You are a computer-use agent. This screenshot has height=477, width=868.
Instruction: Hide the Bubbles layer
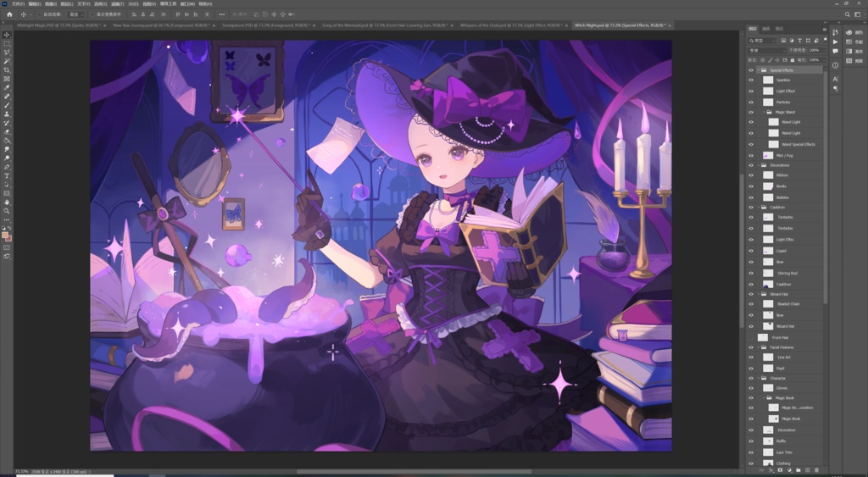(751, 197)
